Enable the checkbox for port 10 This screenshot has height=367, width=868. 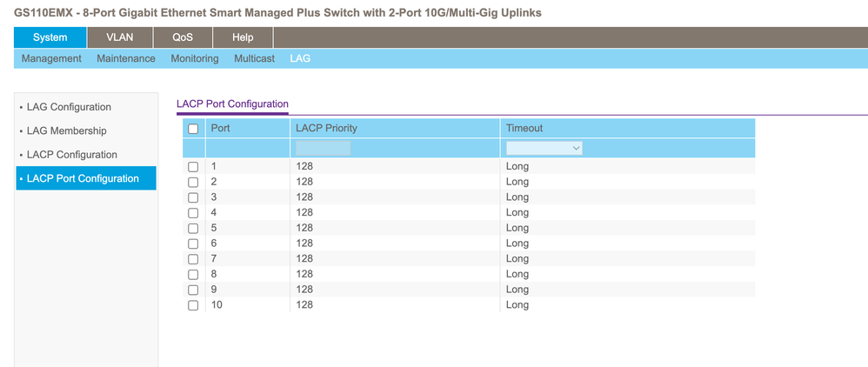pos(193,305)
